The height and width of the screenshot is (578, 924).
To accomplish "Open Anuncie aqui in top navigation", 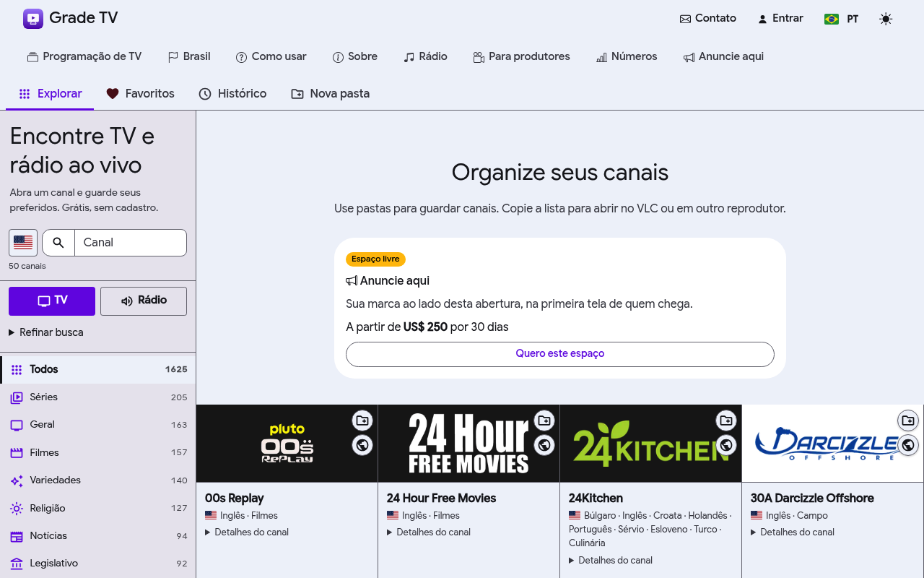I will [724, 56].
